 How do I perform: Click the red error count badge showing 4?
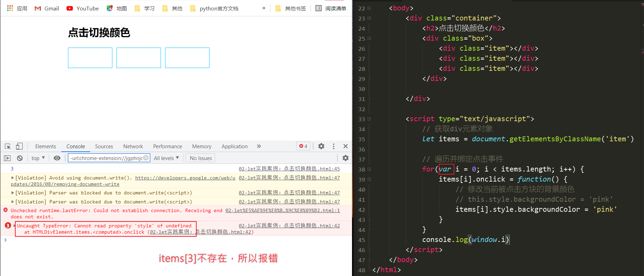303,146
